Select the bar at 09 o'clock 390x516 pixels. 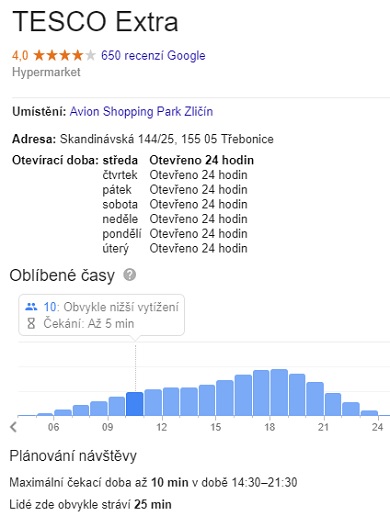(x=117, y=406)
